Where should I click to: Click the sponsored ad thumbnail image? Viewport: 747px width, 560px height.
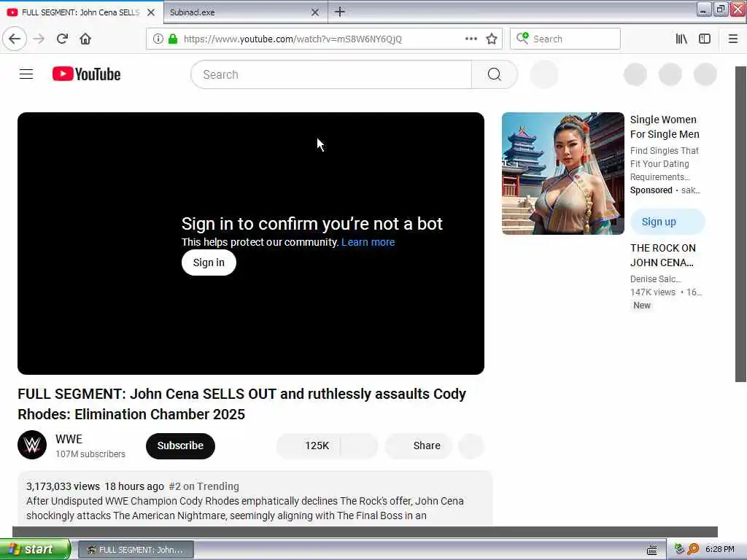click(x=562, y=174)
